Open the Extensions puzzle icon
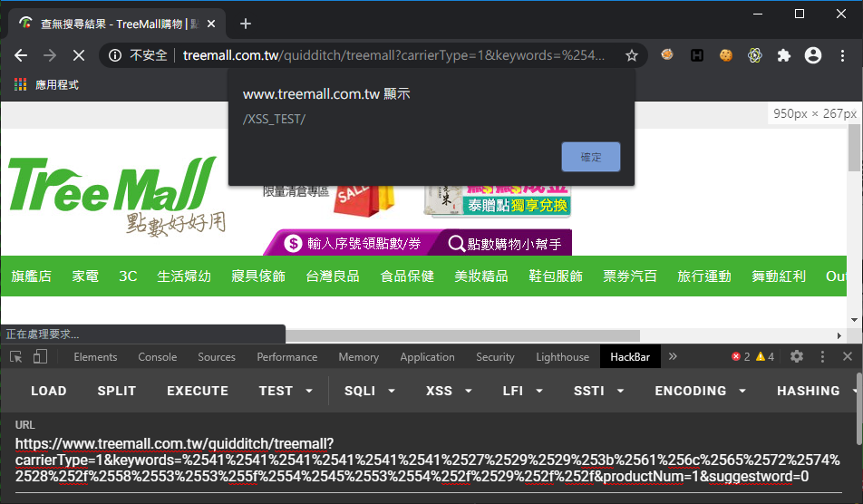This screenshot has width=863, height=504. click(784, 55)
